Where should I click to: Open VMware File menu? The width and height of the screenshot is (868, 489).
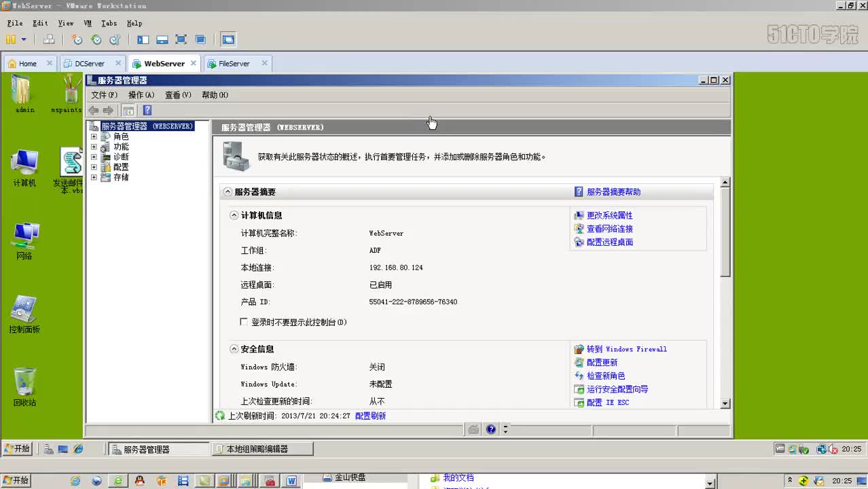(15, 23)
